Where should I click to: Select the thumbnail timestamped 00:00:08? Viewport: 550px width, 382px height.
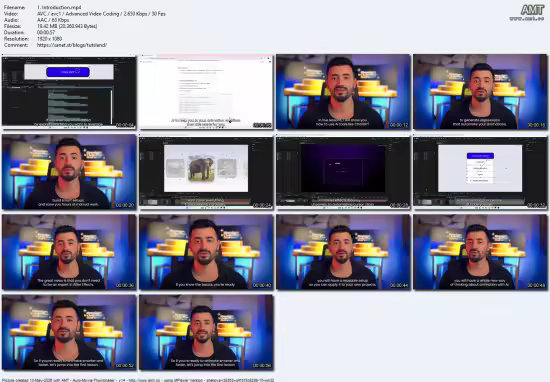point(206,92)
